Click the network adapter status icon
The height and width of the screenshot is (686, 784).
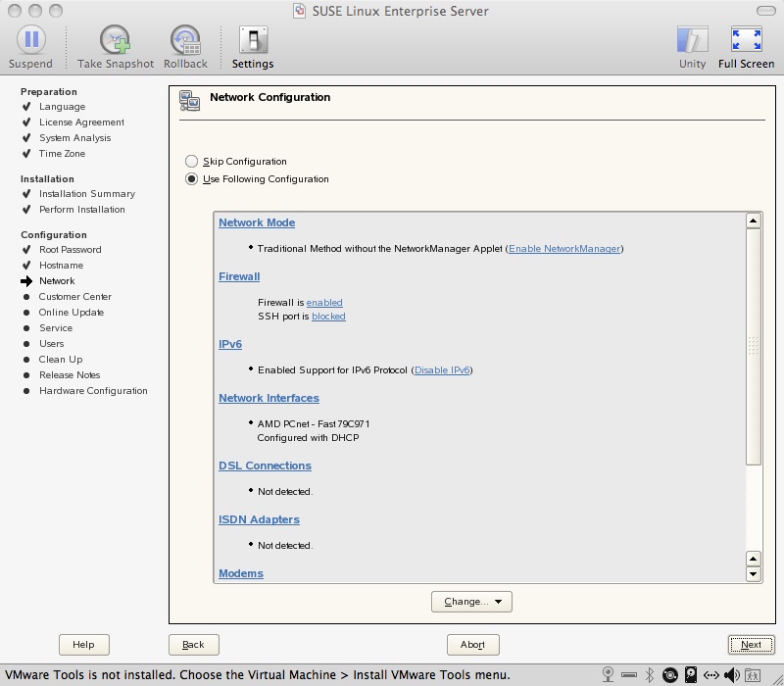[711, 675]
